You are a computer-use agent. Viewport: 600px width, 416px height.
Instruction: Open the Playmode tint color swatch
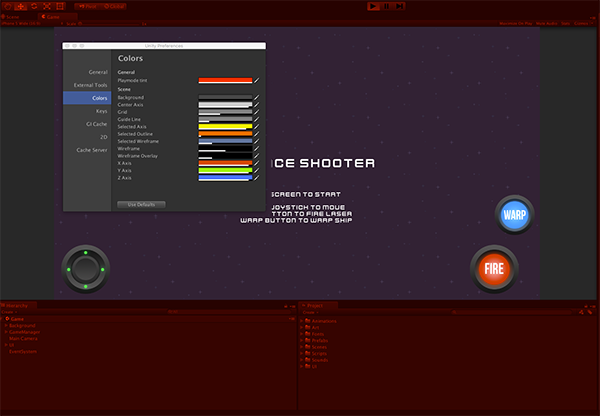(x=225, y=80)
